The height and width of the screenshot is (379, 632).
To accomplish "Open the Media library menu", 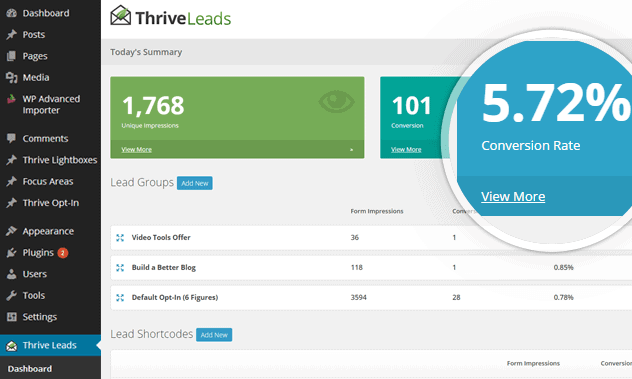I will (36, 77).
